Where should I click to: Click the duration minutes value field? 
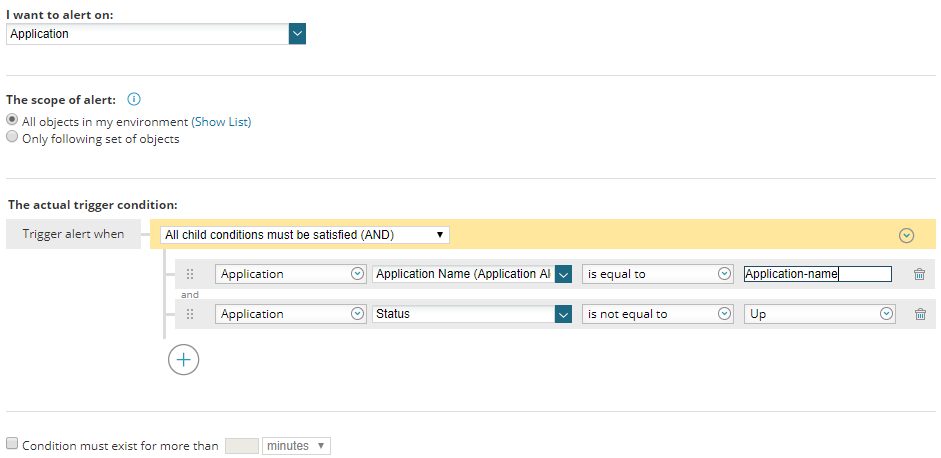(x=242, y=446)
